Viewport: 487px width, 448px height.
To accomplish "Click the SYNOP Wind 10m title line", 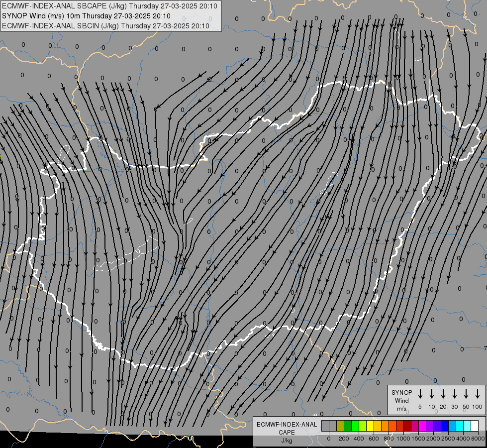I will pyautogui.click(x=87, y=16).
